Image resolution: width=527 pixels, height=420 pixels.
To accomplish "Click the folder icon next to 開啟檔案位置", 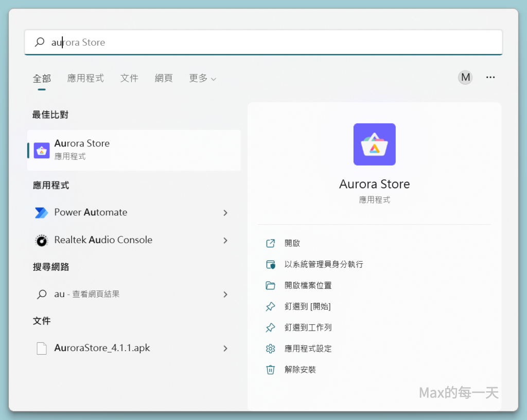I will pos(271,285).
